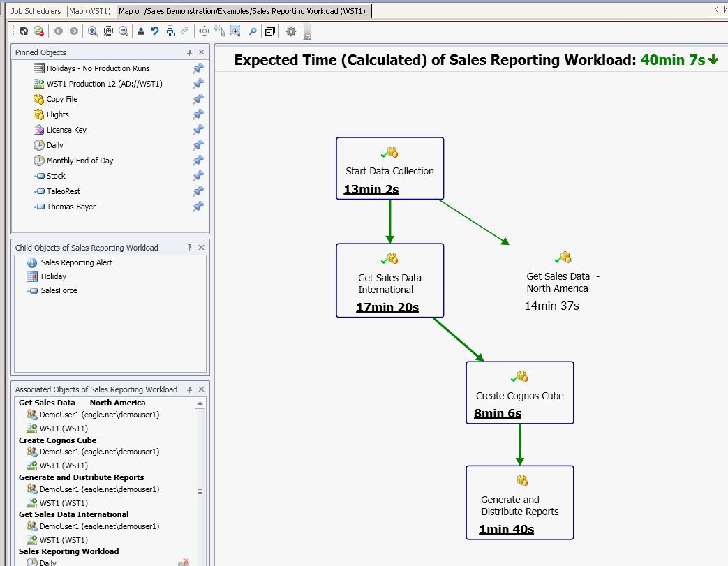Toggle the Monthly End of Day pushpin
This screenshot has height=566, width=728.
(x=198, y=161)
